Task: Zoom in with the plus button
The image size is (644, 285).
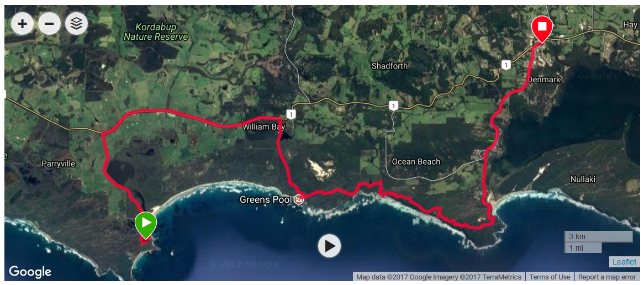Action: pos(22,23)
